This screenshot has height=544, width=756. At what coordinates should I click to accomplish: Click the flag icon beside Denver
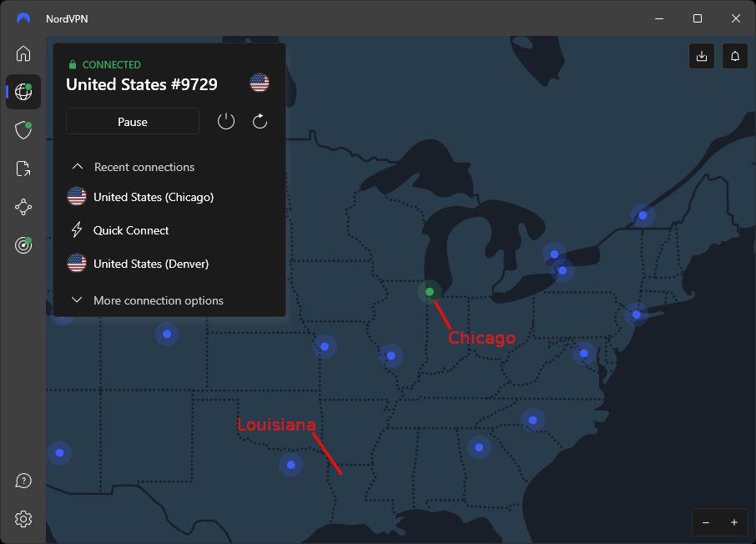pos(77,264)
